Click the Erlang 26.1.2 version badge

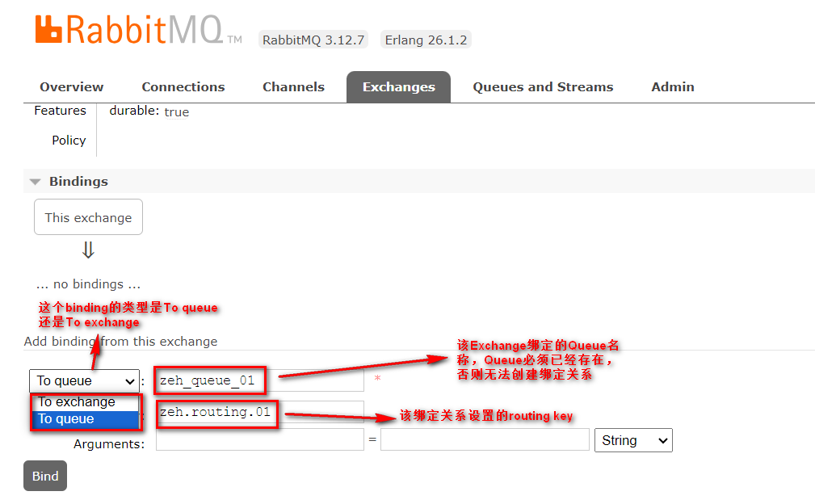click(426, 40)
